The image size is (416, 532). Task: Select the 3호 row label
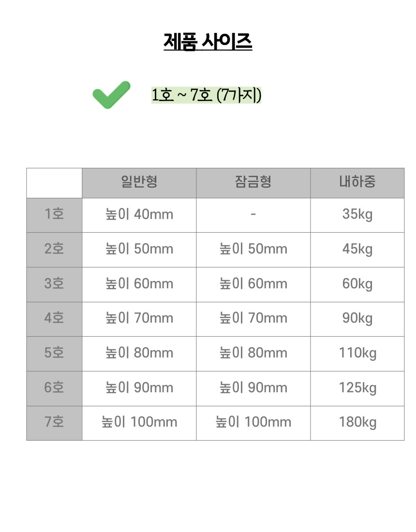54,283
